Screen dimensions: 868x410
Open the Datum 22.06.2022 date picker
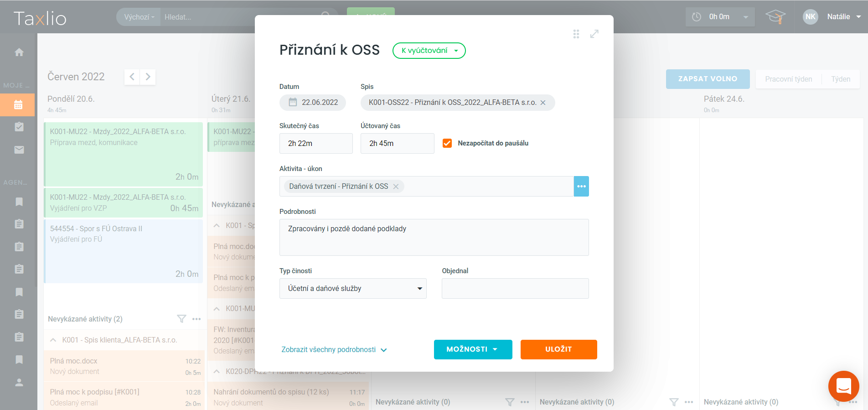[x=313, y=103]
